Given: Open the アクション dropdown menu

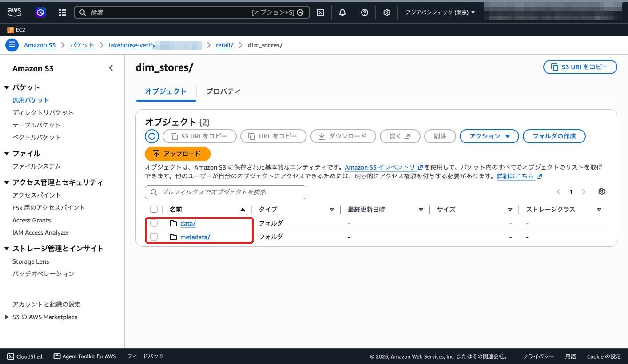Looking at the screenshot, I should [489, 136].
